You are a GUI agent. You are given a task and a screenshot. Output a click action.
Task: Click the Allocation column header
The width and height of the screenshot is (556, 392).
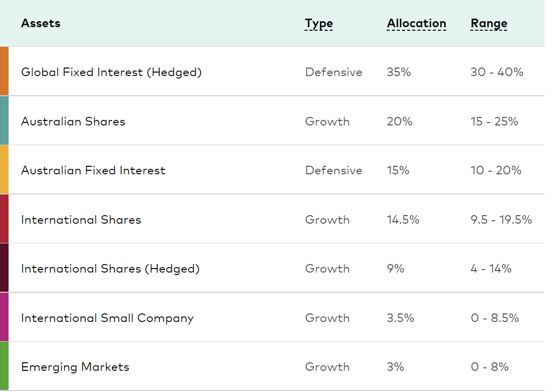point(416,24)
